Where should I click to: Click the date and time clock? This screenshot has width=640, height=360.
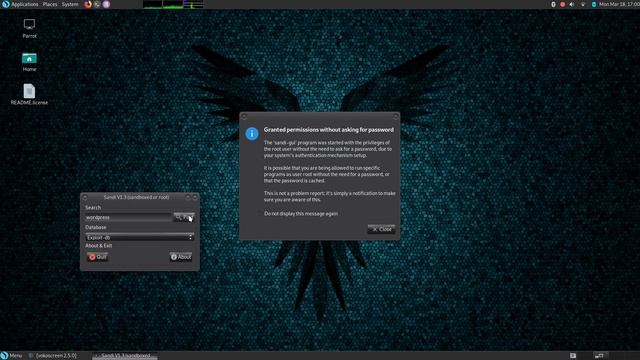point(619,4)
